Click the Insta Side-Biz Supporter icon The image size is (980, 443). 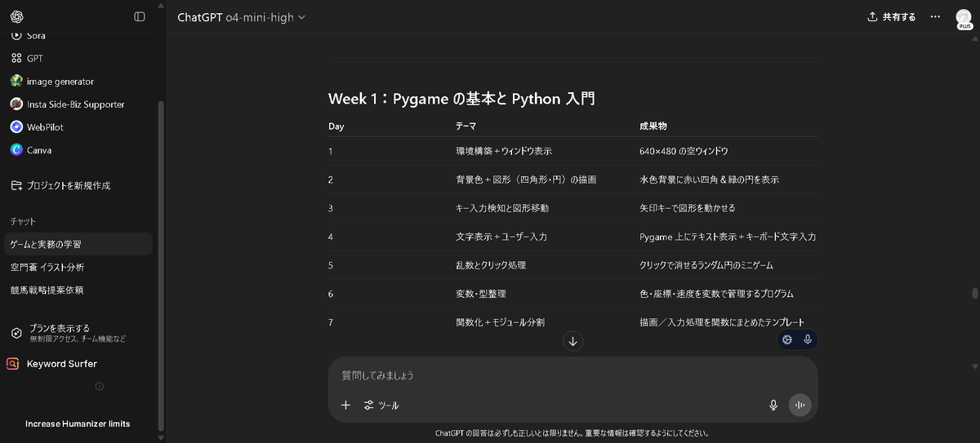16,104
